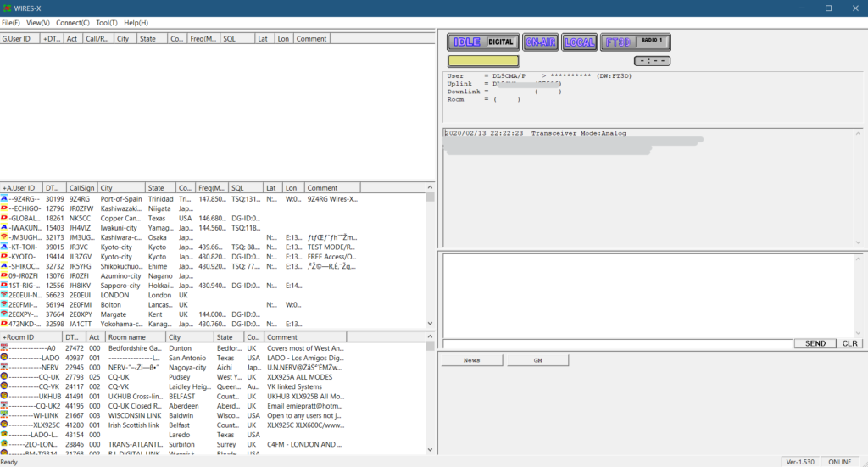Open the News button

click(x=471, y=360)
